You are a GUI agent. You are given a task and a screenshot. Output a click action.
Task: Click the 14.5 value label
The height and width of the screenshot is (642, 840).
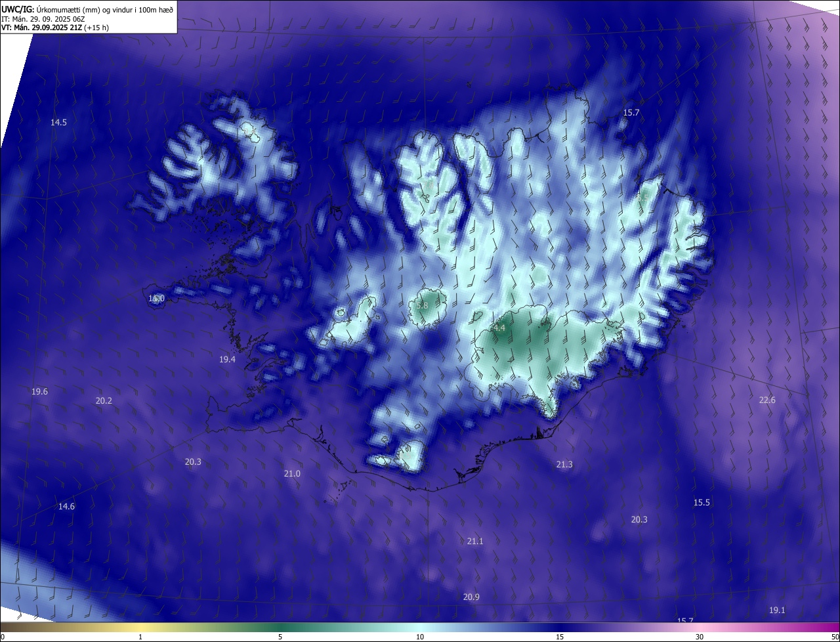click(x=59, y=123)
